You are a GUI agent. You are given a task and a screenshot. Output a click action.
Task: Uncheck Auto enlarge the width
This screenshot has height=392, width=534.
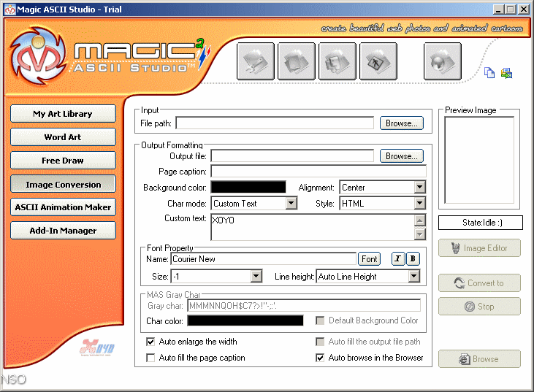tap(150, 342)
